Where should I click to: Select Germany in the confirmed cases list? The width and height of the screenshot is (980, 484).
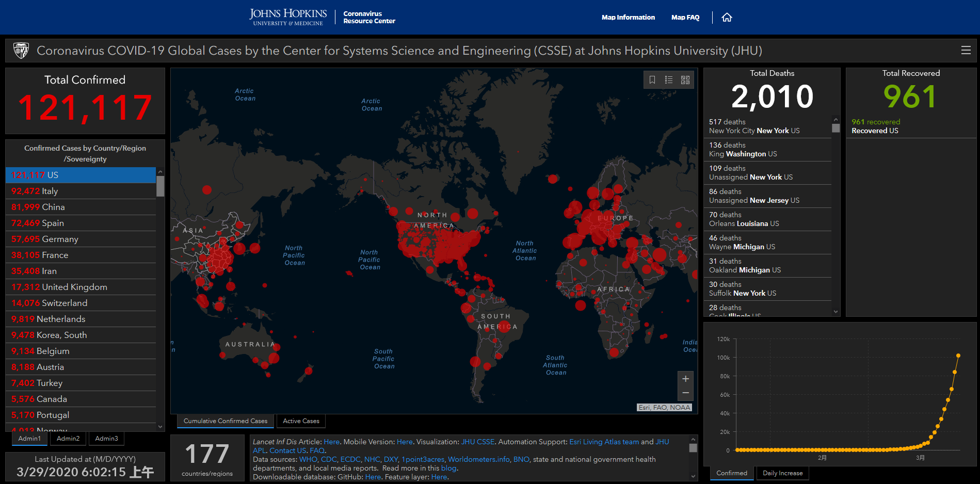(81, 239)
